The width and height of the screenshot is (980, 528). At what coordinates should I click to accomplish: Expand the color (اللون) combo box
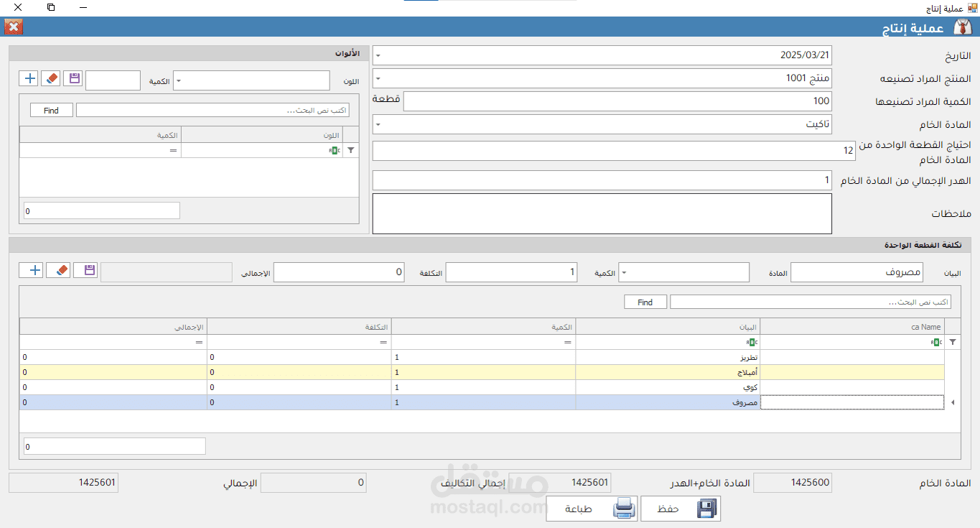point(179,81)
